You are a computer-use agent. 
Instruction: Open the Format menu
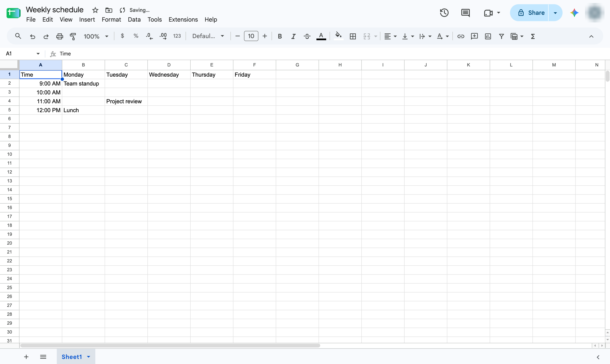tap(111, 19)
